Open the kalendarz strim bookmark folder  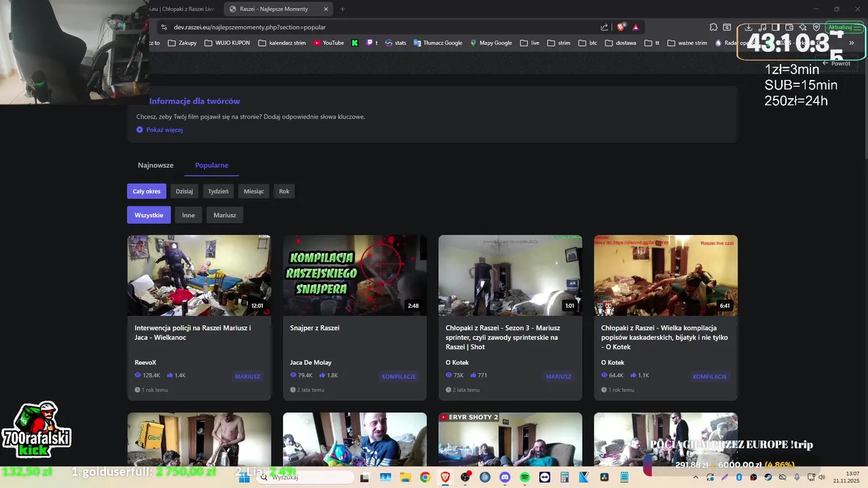[x=282, y=43]
